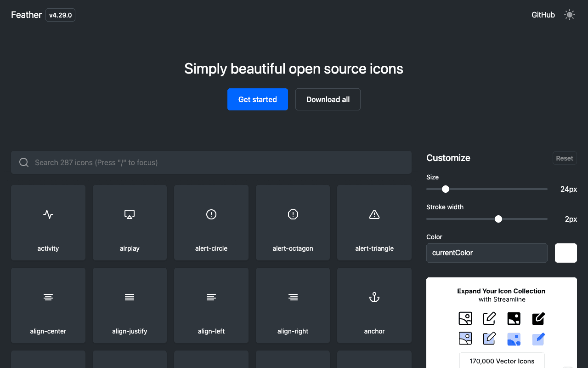Choose the alert-octagon icon

click(293, 223)
